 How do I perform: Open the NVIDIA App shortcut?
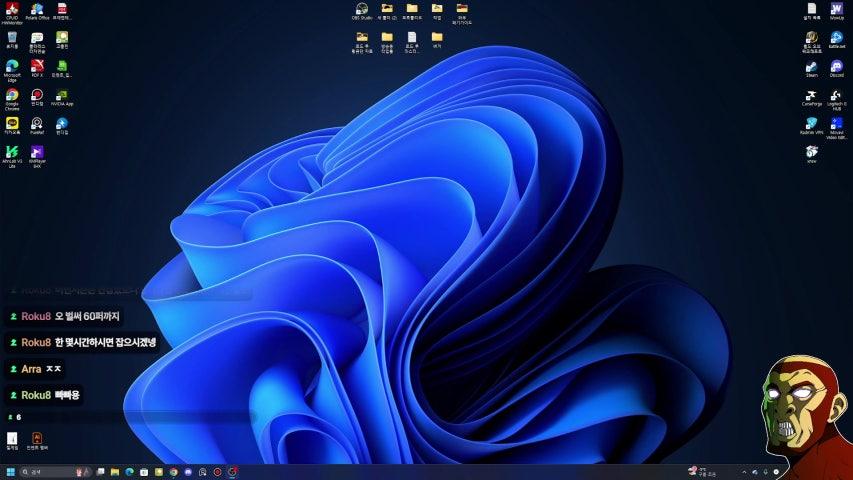coord(62,96)
